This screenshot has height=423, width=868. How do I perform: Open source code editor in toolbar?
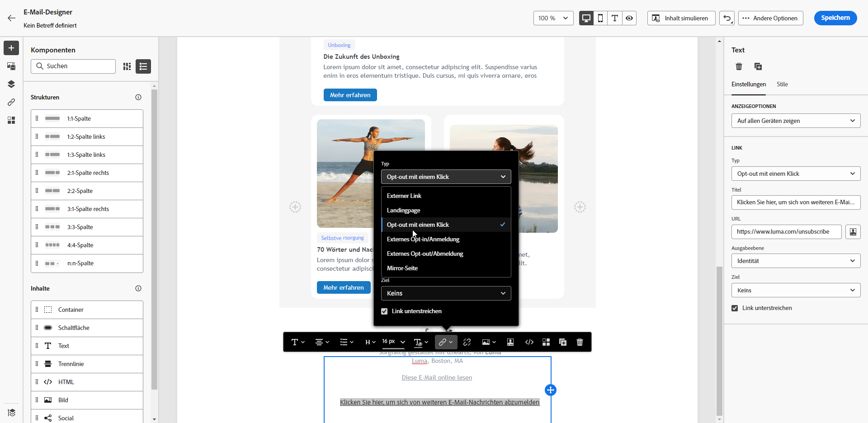tap(529, 342)
